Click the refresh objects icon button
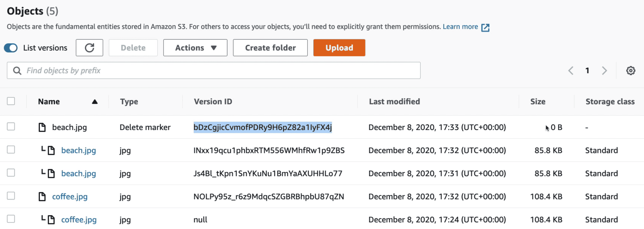Image resolution: width=644 pixels, height=229 pixels. coord(89,48)
